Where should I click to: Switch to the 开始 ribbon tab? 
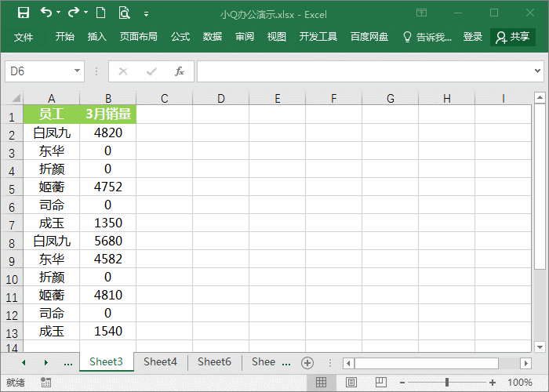[x=65, y=36]
